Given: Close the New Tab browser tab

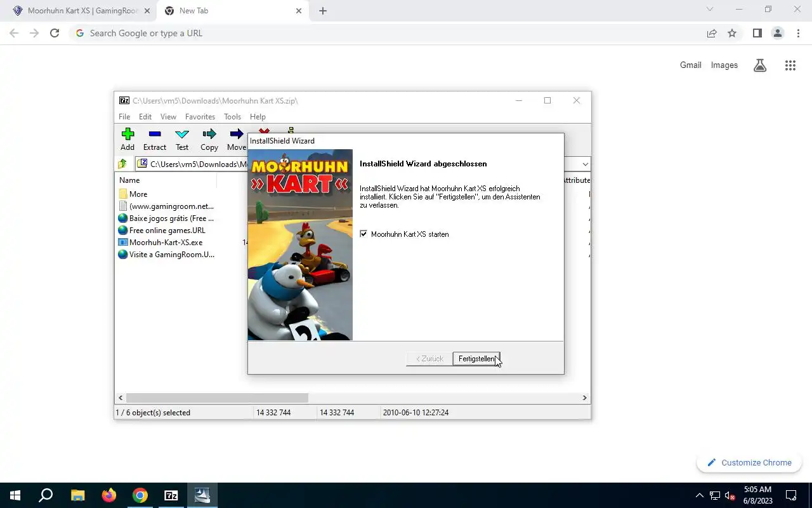Looking at the screenshot, I should tap(299, 11).
